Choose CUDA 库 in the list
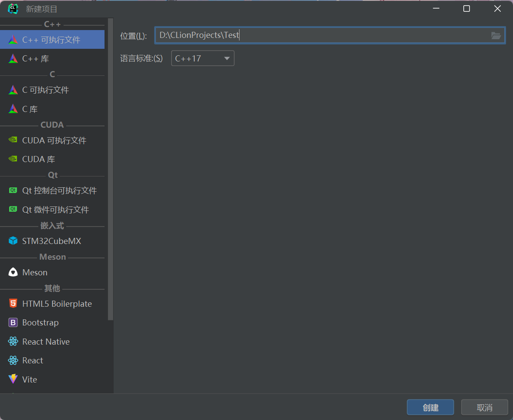This screenshot has width=513, height=420. click(x=38, y=159)
